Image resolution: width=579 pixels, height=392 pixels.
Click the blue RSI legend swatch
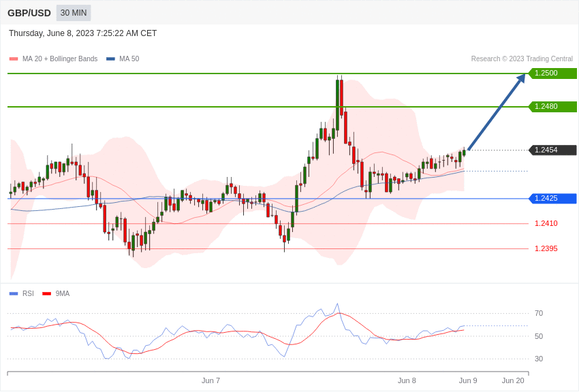click(14, 294)
